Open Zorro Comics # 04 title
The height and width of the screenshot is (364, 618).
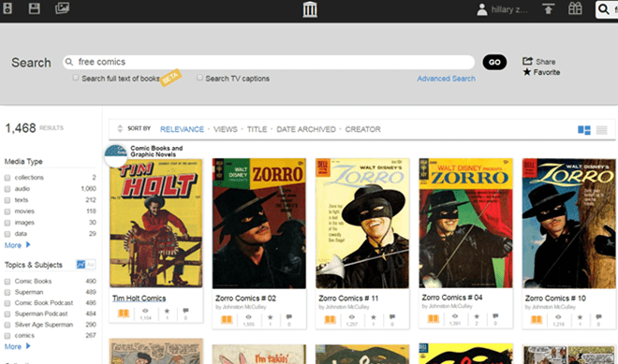[x=452, y=298]
